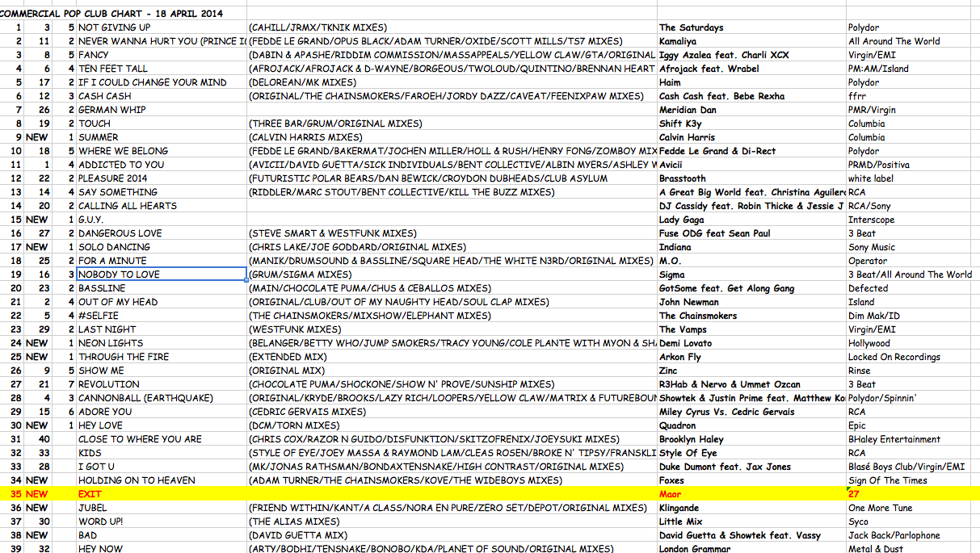Image resolution: width=980 pixels, height=553 pixels.
Task: Click the "COMMERCIAL POP CLUB CHART" heading cell
Action: [111, 14]
